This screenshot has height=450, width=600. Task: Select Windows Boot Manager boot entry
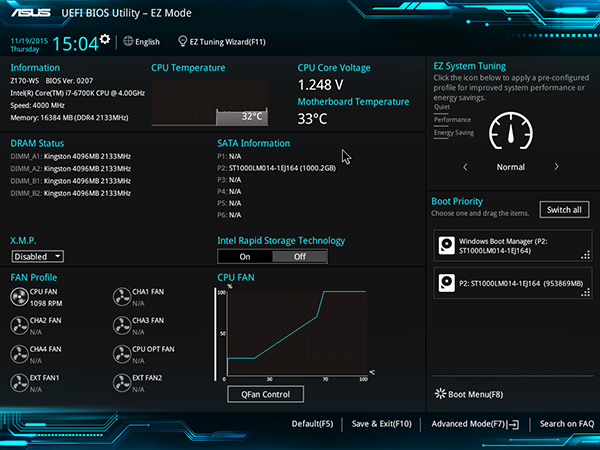(513, 246)
